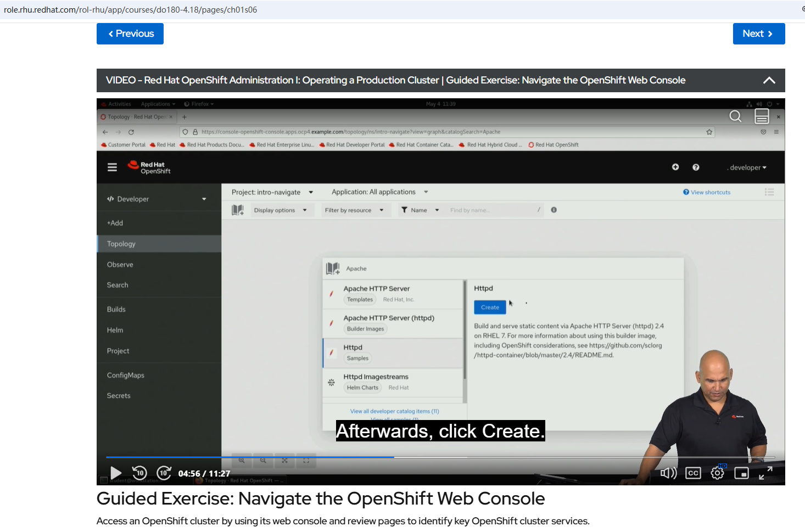The height and width of the screenshot is (532, 805).
Task: Mute the video volume
Action: (668, 473)
